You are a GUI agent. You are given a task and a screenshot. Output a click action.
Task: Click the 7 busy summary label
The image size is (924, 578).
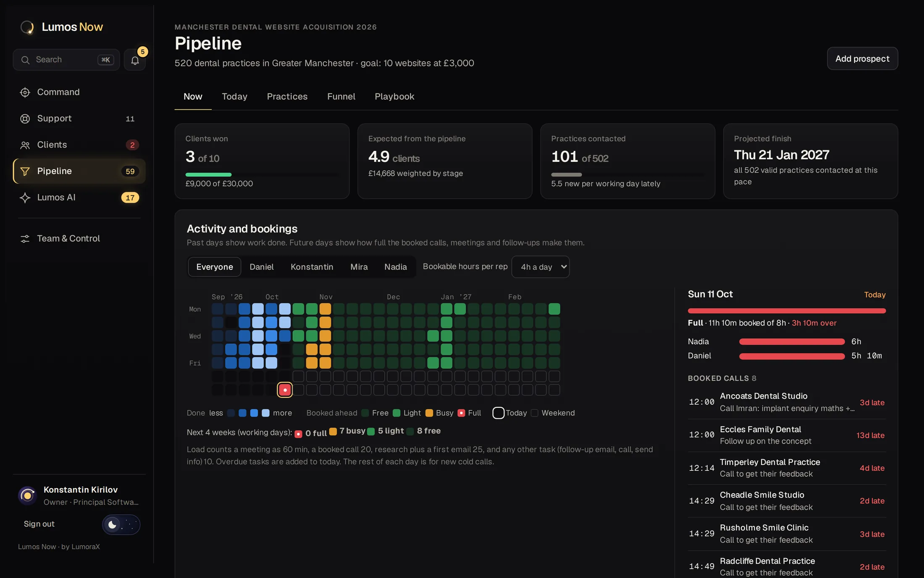point(347,431)
